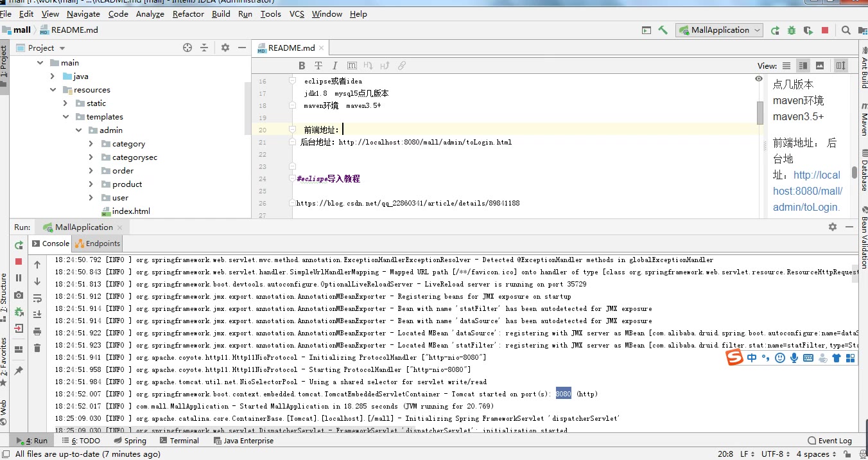
Task: Close the README.md editor tab
Action: (x=323, y=48)
